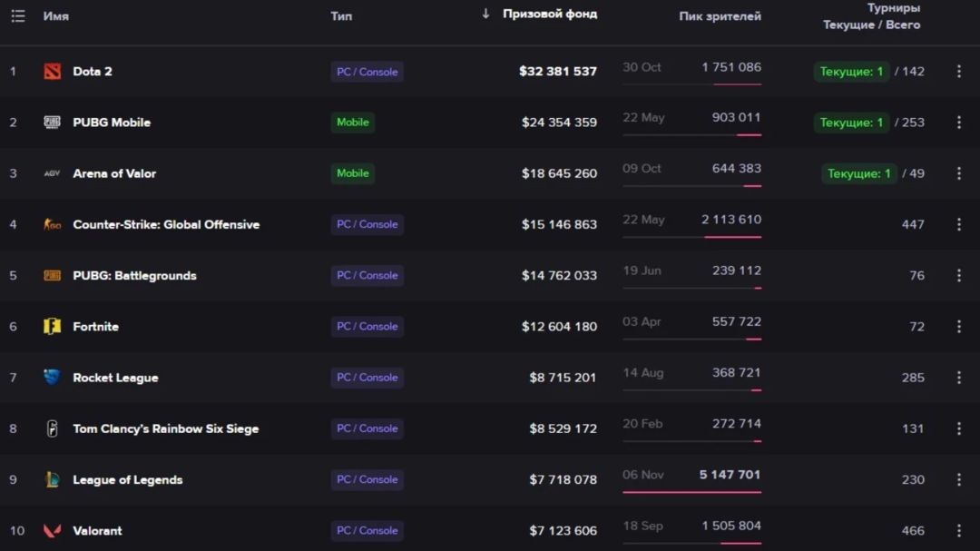The width and height of the screenshot is (980, 551).
Task: Open the three-dot menu for Valorant row
Action: (959, 530)
